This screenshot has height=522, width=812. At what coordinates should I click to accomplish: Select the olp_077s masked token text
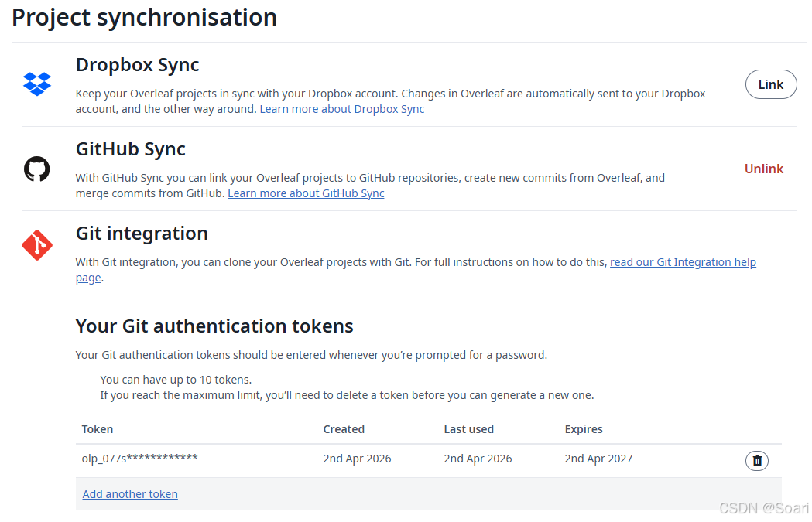[x=140, y=459]
